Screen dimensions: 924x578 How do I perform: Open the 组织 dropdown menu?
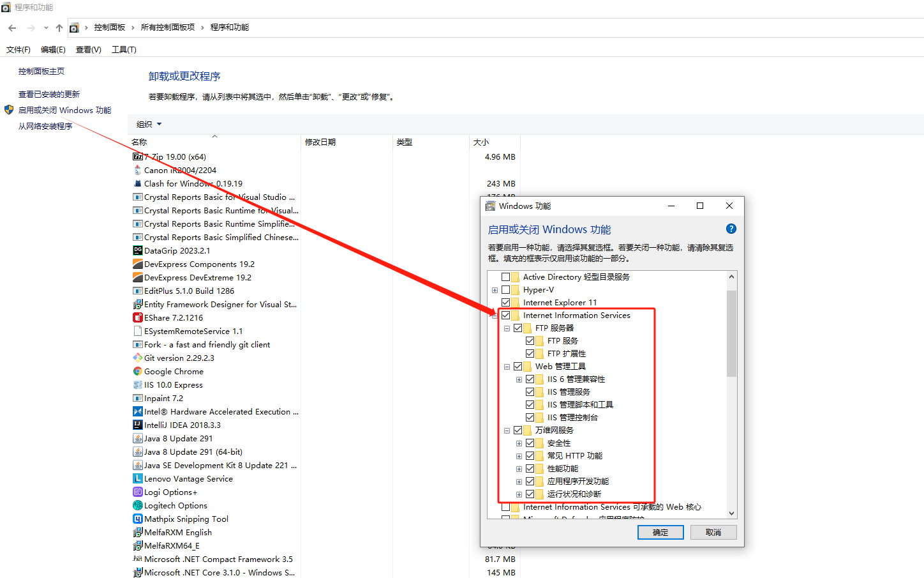(149, 125)
